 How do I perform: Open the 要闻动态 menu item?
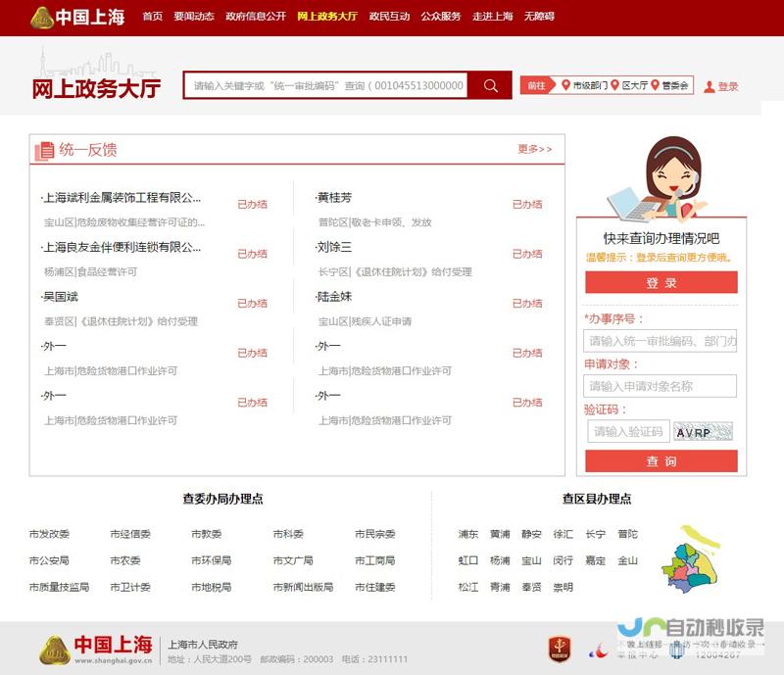pos(194,17)
